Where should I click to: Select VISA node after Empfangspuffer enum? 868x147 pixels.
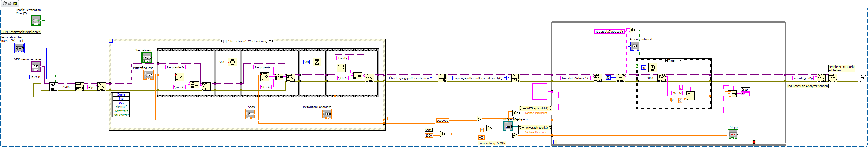coord(516,78)
